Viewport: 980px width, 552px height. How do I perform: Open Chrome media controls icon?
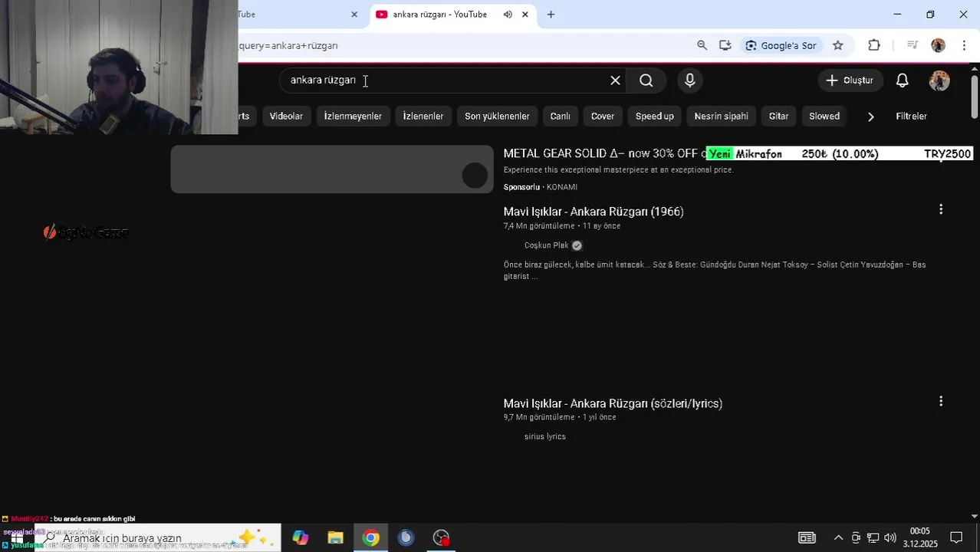pyautogui.click(x=912, y=45)
